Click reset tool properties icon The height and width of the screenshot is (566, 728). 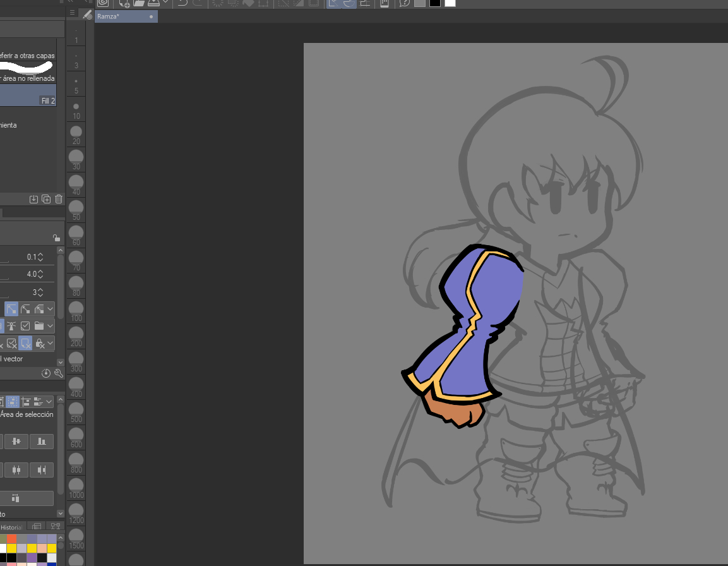tap(46, 373)
